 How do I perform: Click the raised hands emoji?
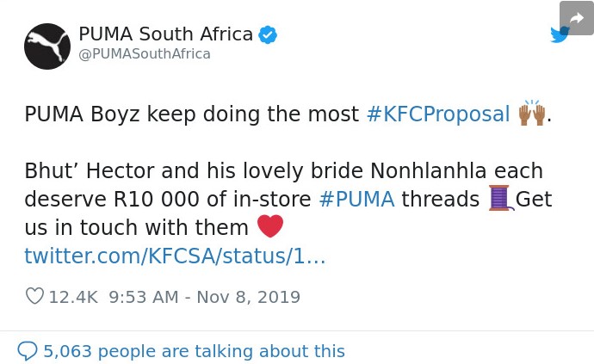click(532, 113)
